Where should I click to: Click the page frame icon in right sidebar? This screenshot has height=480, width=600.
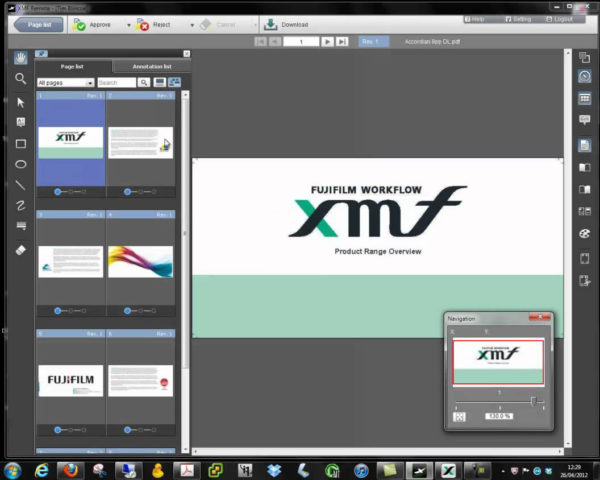point(584,258)
